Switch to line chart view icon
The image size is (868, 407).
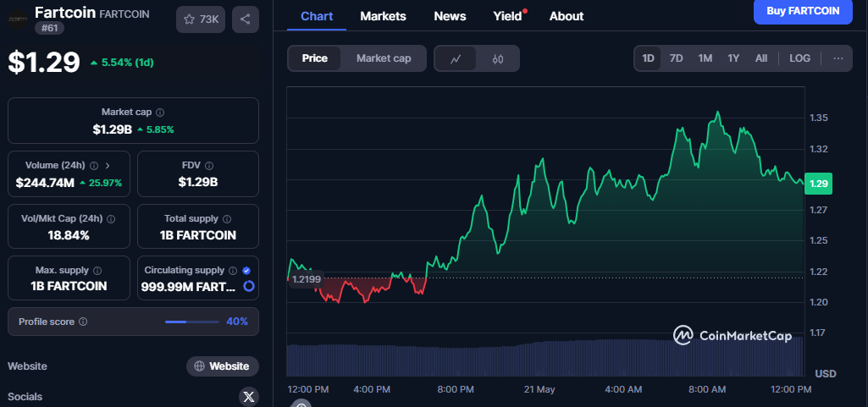455,58
